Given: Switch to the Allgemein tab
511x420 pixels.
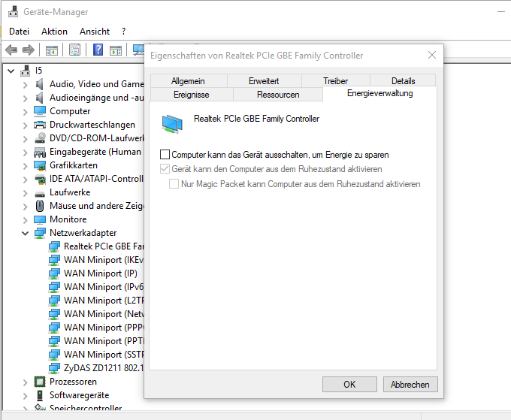Looking at the screenshot, I should point(188,81).
